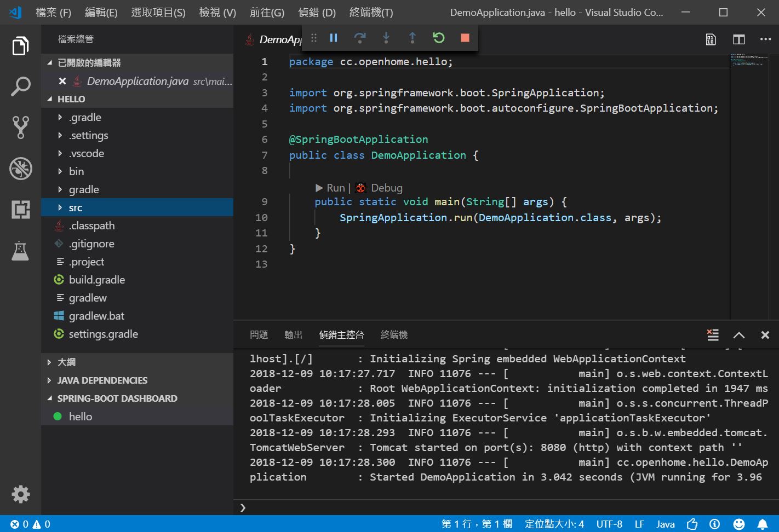Click errors and warnings count in status bar

point(30,524)
